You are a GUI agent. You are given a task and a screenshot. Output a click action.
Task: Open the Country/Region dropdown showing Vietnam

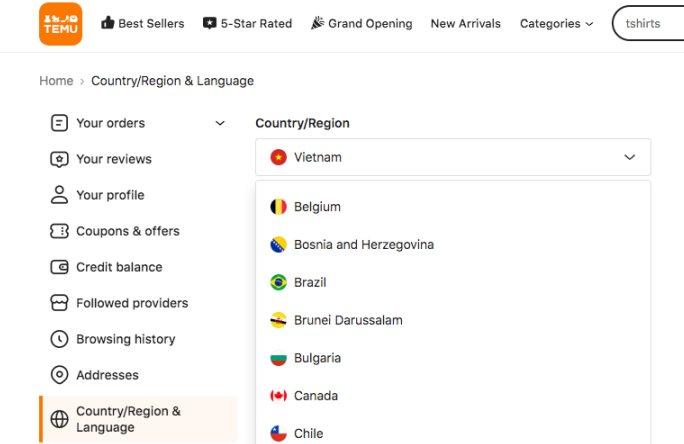coord(452,157)
